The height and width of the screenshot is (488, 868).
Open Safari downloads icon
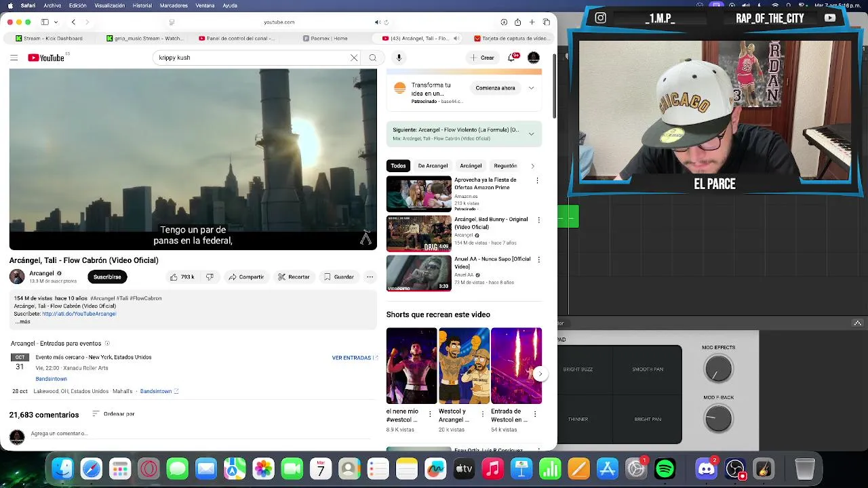coord(504,22)
